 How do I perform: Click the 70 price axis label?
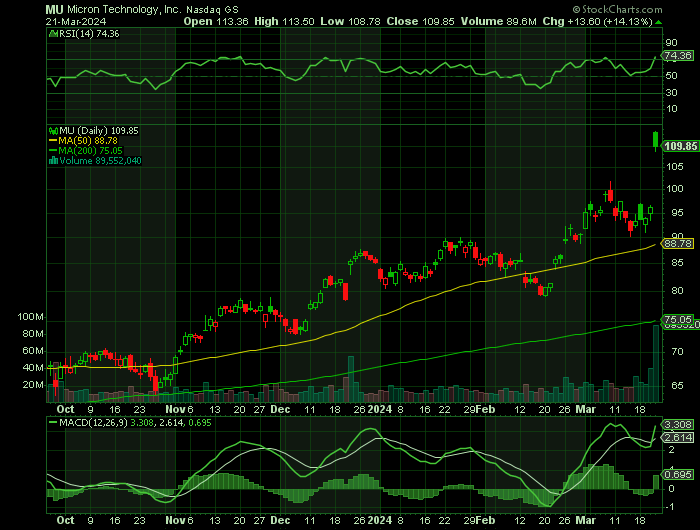pos(677,352)
